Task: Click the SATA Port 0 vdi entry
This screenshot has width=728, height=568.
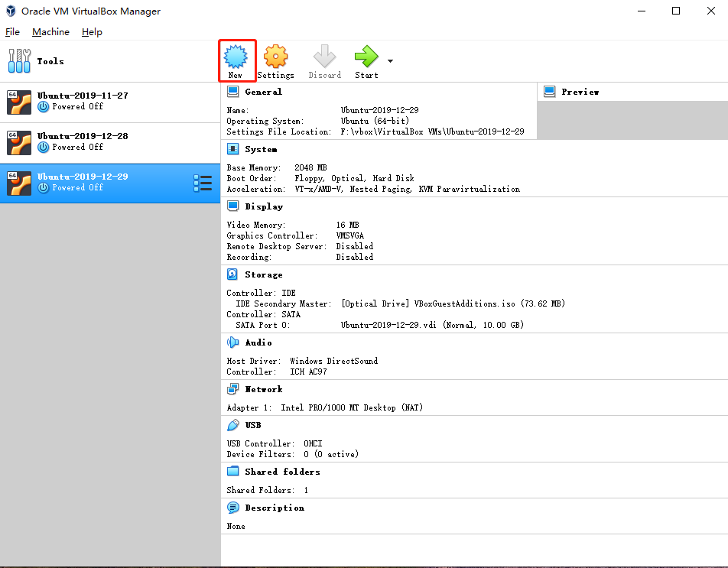Action: pyautogui.click(x=432, y=325)
